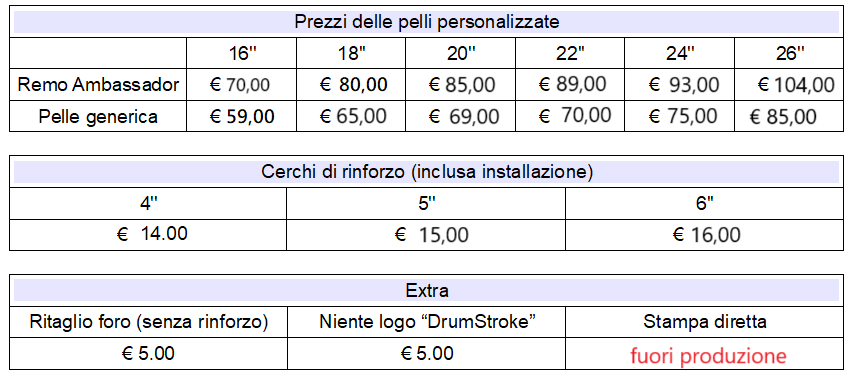
Task: Select 'Ritaglio foro (senza rinforzo)' cell
Action: point(148,322)
